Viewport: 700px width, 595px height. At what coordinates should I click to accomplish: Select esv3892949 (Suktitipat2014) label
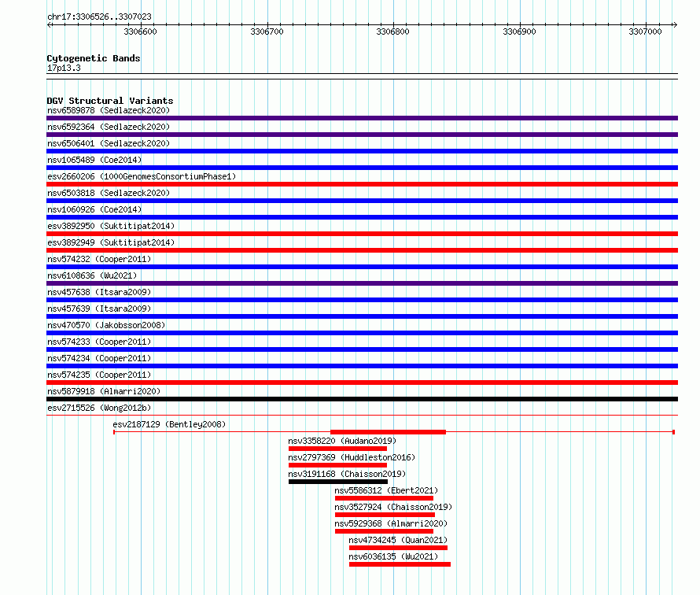pos(111,242)
